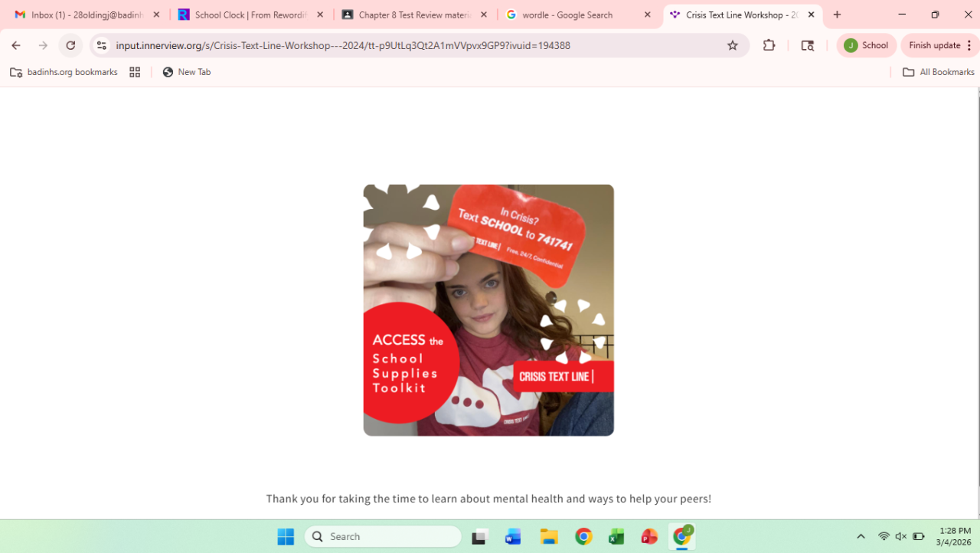Image resolution: width=980 pixels, height=553 pixels.
Task: Open Task View from the taskbar
Action: coord(480,537)
